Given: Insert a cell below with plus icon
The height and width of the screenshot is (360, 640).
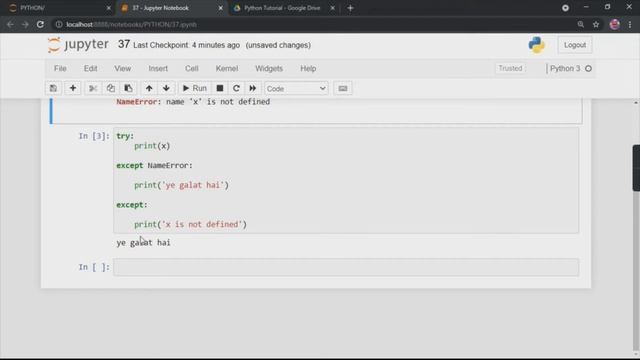Looking at the screenshot, I should click(73, 88).
